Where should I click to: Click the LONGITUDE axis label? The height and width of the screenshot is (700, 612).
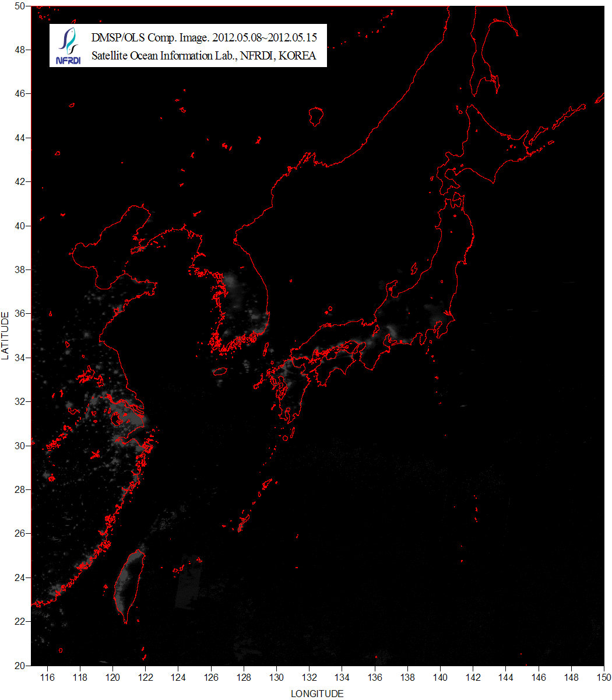coord(317,694)
